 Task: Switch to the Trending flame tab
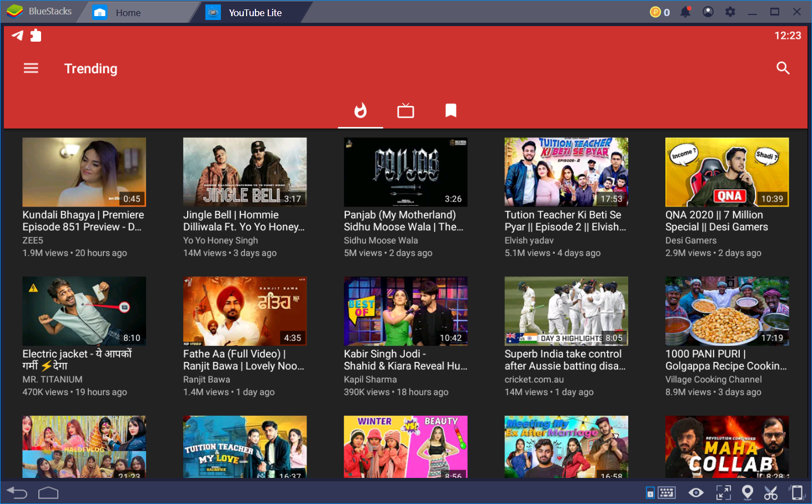(360, 110)
